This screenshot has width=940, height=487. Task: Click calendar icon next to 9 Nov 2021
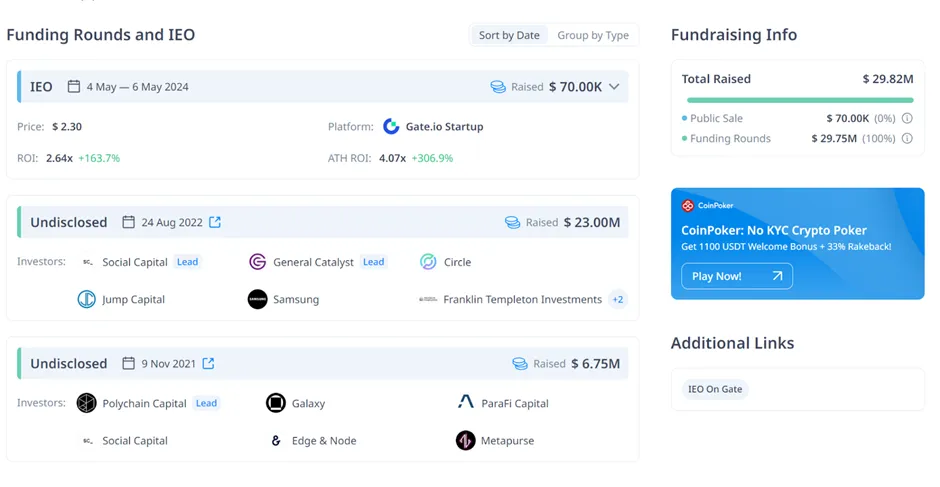click(128, 363)
